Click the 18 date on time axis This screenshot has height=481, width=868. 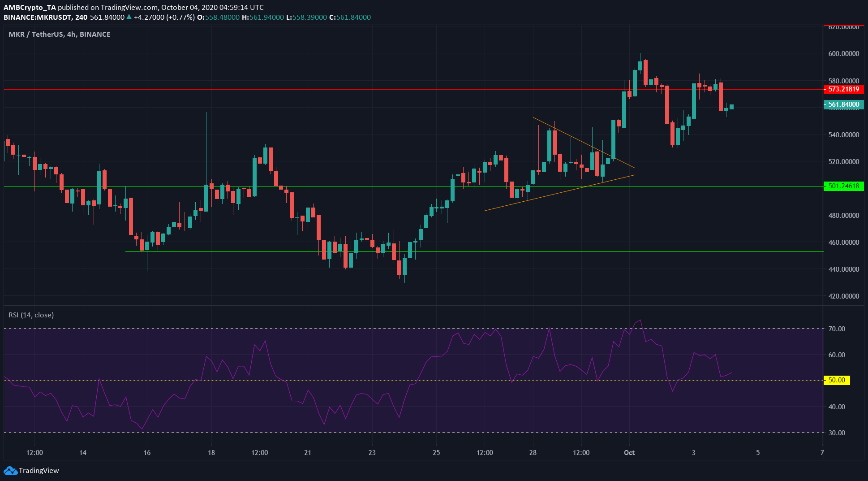coord(211,453)
